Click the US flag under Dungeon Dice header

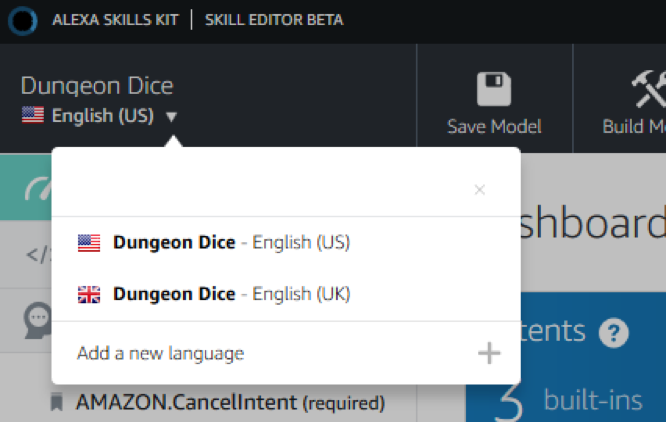tap(33, 116)
